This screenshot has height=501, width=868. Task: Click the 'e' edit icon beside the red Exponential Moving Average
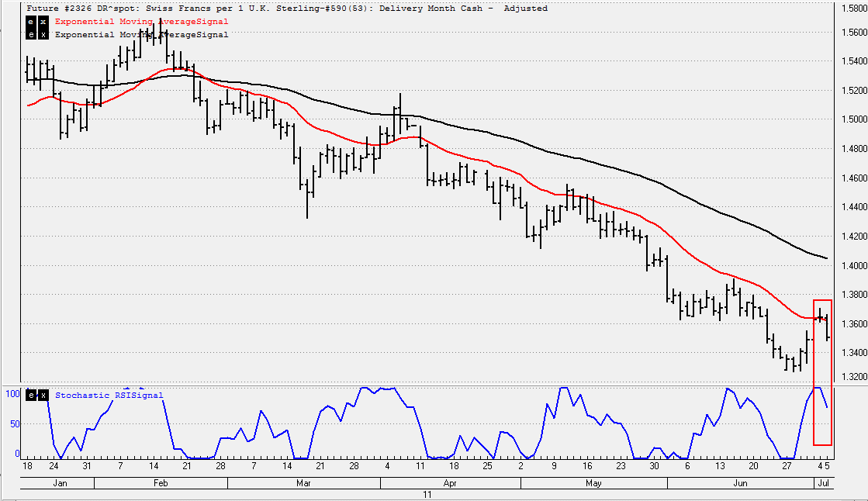(x=31, y=22)
